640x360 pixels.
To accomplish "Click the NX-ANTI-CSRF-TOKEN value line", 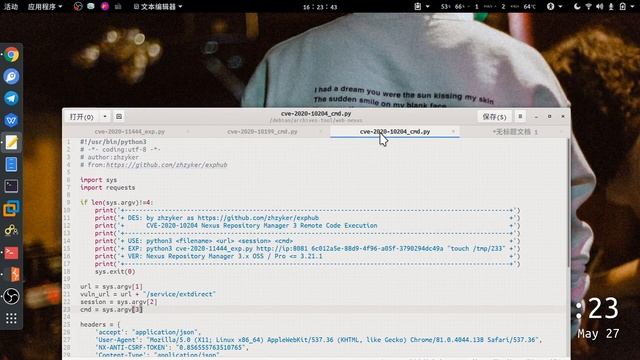I will pos(171,348).
